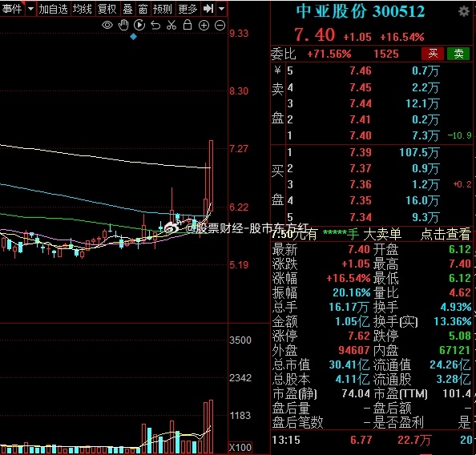Click the skip-to-end arrow icon in toolbar
This screenshot has width=476, height=455.
click(x=208, y=9)
